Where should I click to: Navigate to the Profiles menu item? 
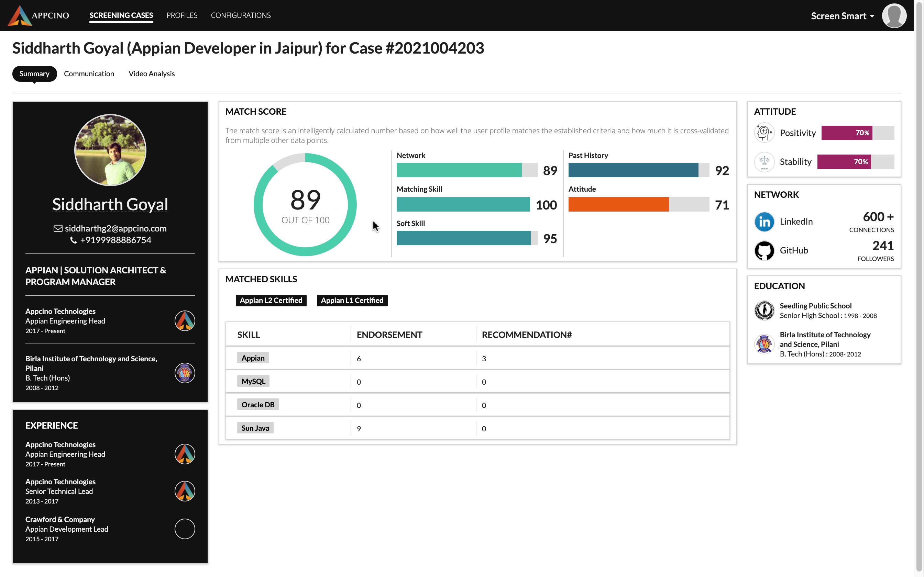click(182, 15)
